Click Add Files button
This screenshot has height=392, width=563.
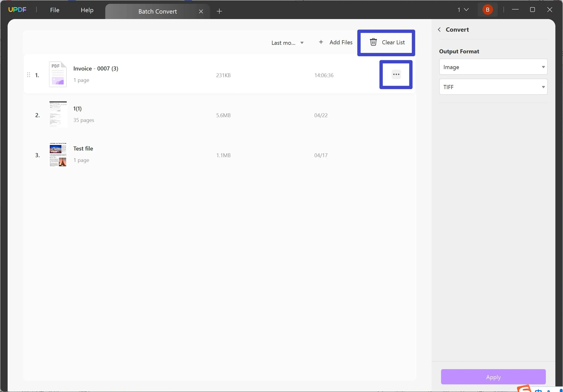tap(336, 42)
